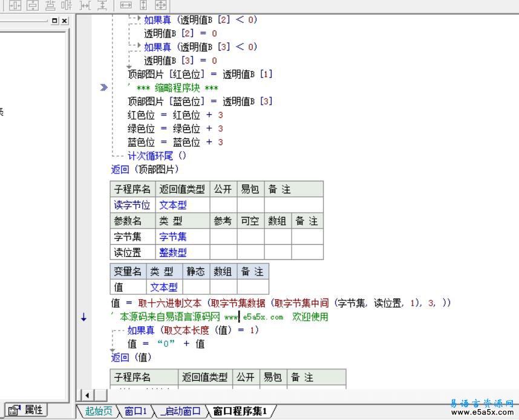Click the even horizontal distribution icon
The image size is (519, 420).
pos(67,5)
